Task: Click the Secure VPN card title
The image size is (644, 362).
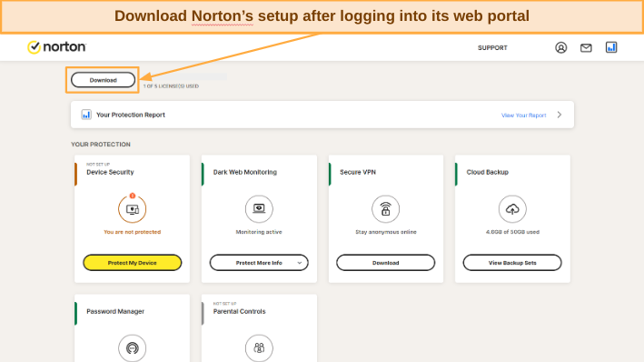Action: [358, 172]
